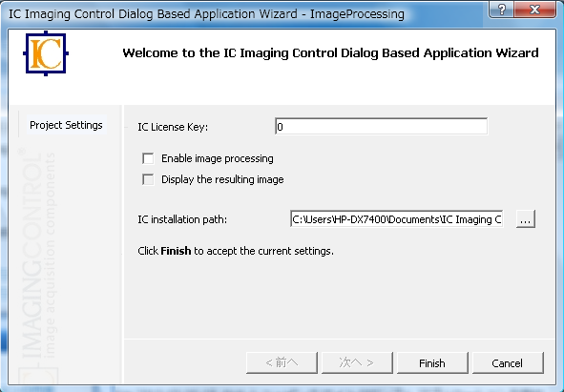Screen dimensions: 564x392
Task: Click the "Display the resulting image" label
Action: tap(222, 179)
